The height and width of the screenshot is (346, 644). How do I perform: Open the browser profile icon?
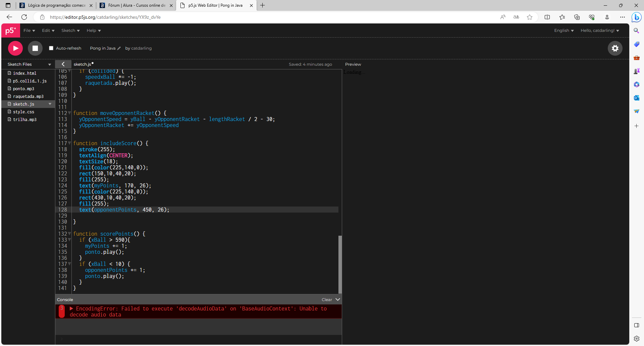coord(607,17)
